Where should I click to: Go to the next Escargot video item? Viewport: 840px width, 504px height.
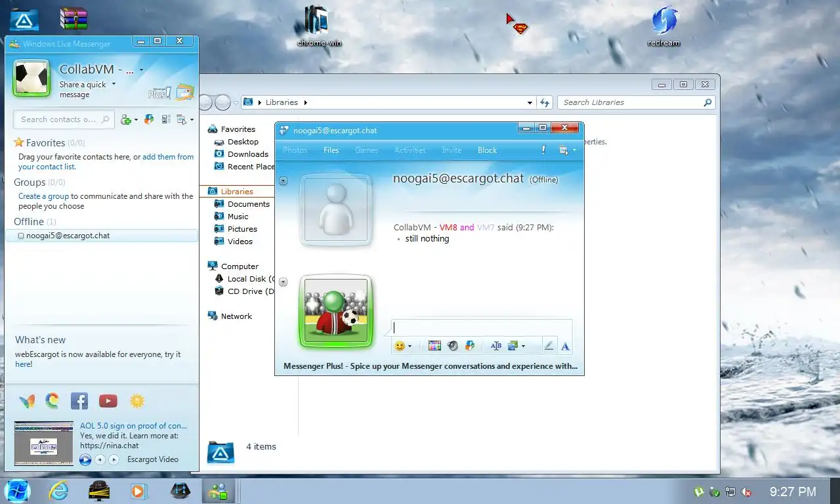click(x=114, y=459)
